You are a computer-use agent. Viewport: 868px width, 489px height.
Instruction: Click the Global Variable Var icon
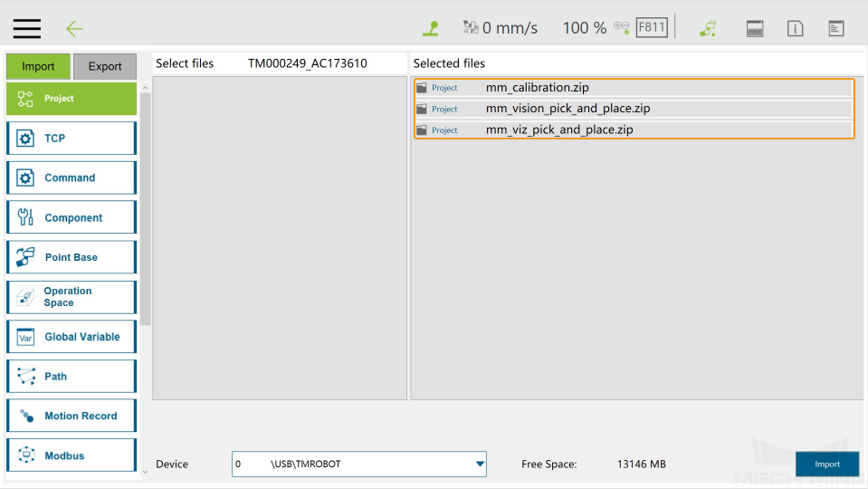coord(25,337)
